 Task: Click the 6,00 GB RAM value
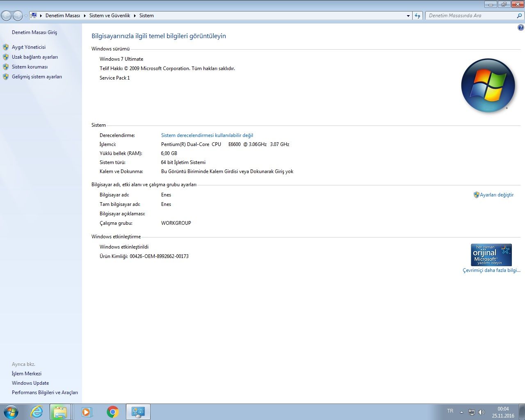(169, 153)
